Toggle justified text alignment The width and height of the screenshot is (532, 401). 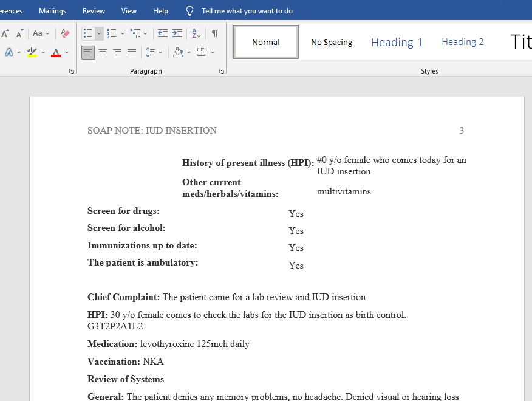tap(132, 52)
